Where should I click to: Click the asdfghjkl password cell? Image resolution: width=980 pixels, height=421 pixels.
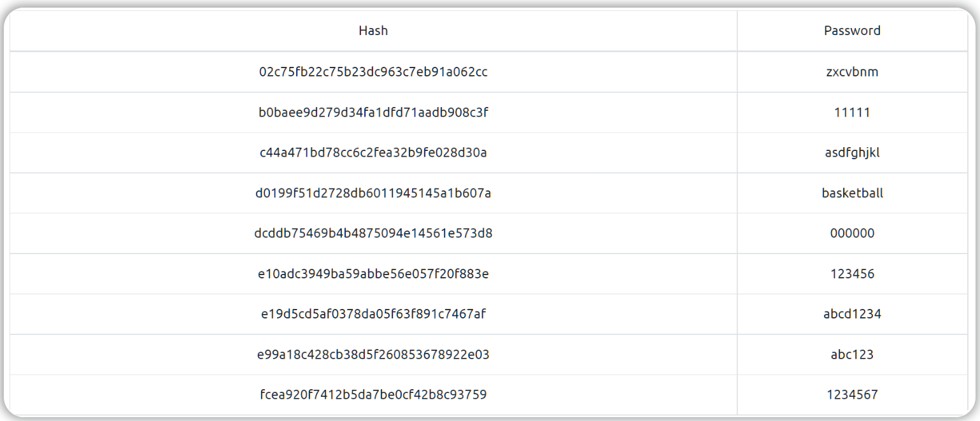[x=852, y=153]
